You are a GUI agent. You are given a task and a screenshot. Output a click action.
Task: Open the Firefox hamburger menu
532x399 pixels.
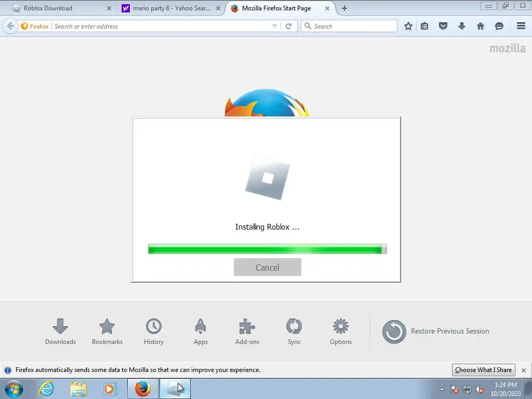tap(521, 26)
